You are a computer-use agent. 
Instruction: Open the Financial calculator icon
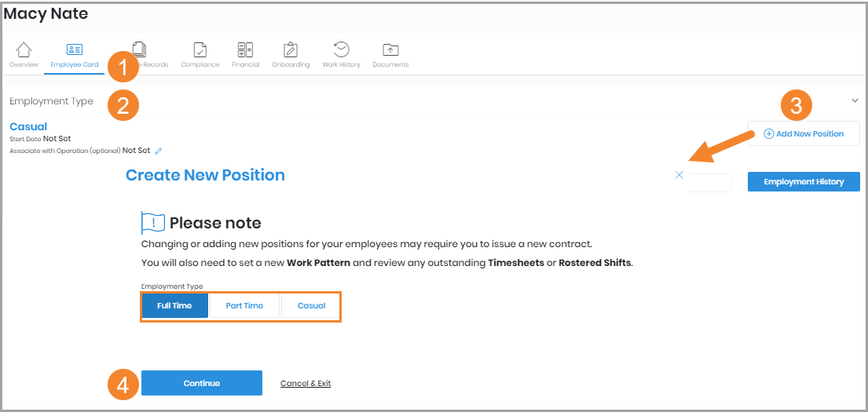[245, 50]
